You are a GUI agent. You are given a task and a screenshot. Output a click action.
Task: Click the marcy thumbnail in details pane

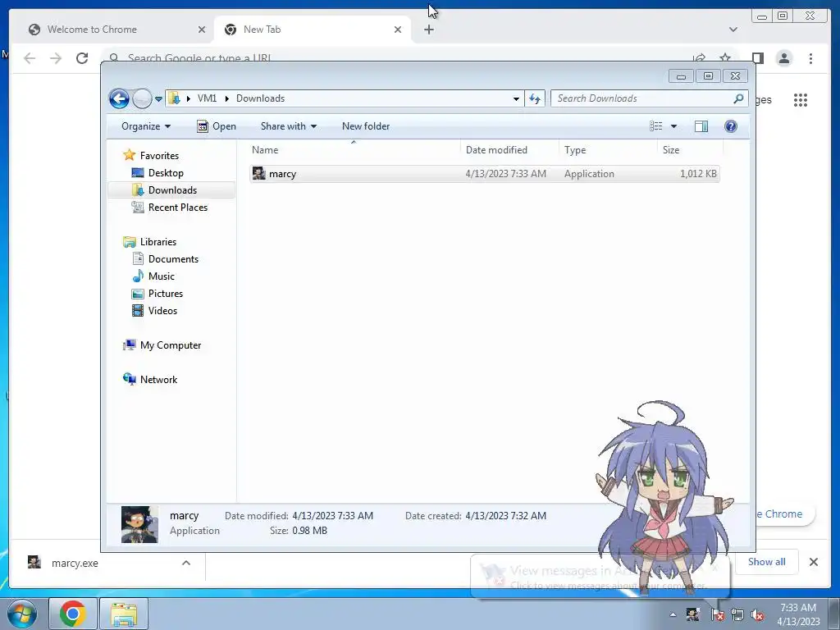(139, 524)
